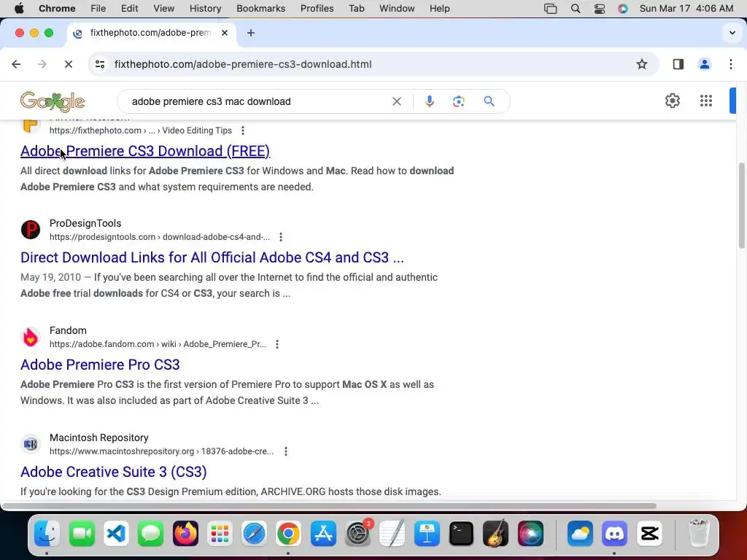Open Adobe Premiere CS3 Download (FREE) link
747x560 pixels.
point(145,151)
